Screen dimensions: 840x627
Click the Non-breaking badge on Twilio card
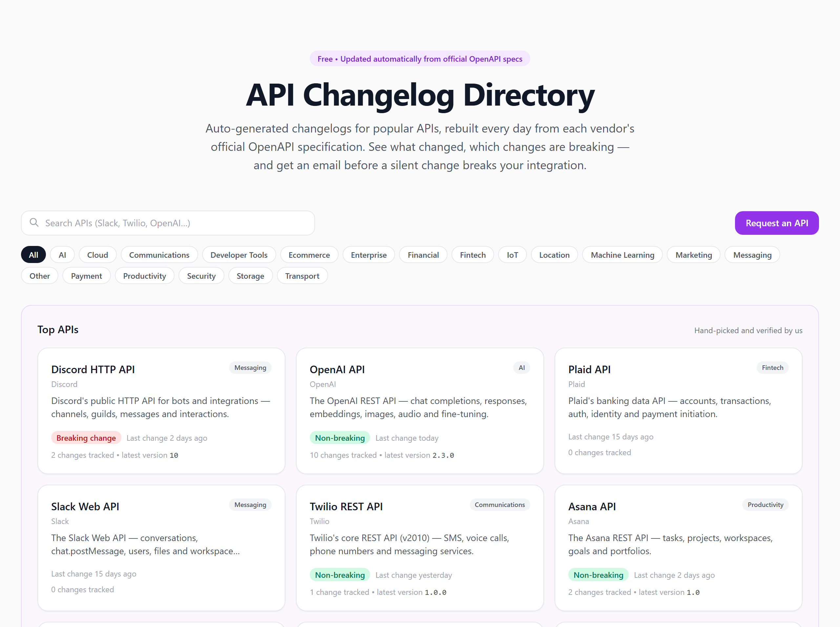pyautogui.click(x=340, y=575)
